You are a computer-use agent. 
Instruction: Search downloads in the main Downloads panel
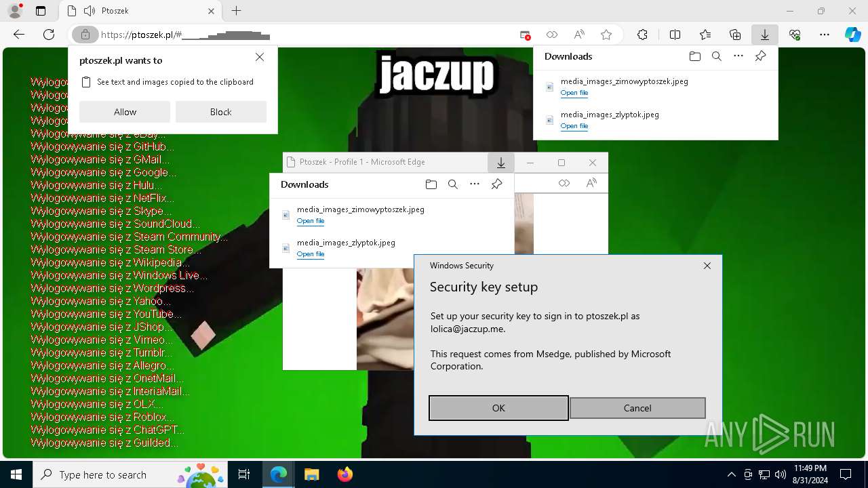716,56
